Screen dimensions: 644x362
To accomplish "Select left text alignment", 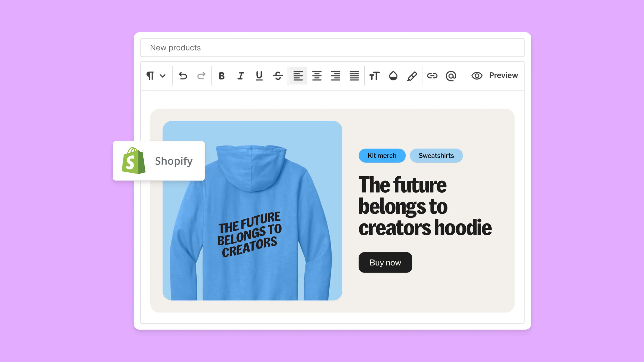I will 298,76.
